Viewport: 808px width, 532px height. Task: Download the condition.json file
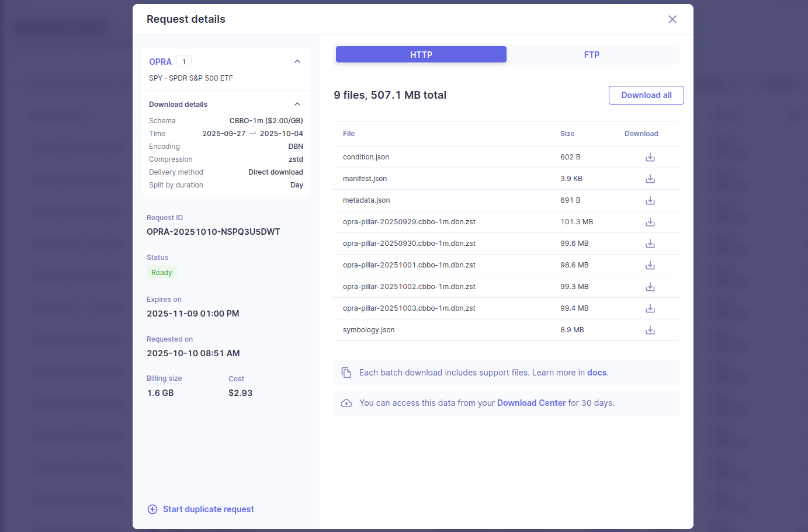pos(650,157)
